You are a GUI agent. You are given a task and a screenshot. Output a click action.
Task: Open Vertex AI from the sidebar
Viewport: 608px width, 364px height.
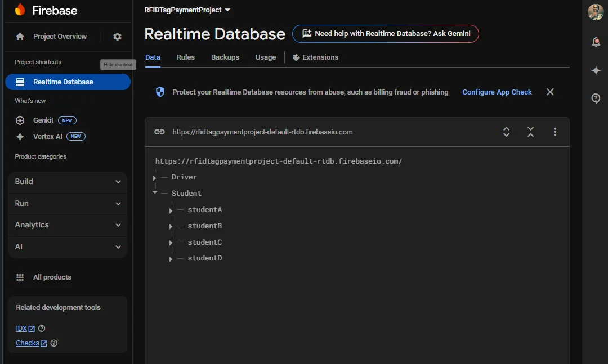48,137
